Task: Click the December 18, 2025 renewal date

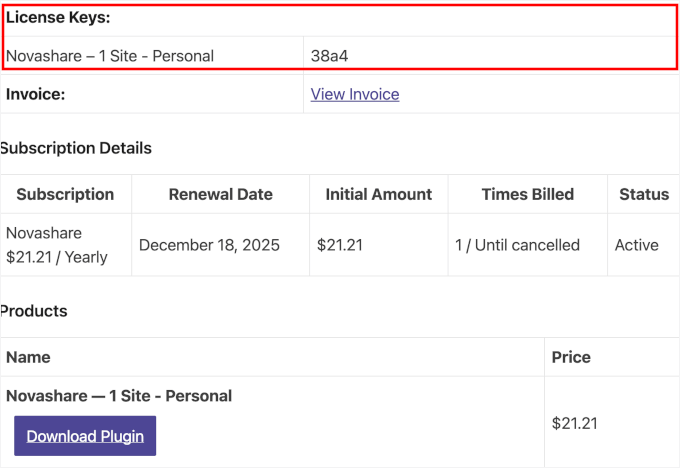Action: pyautogui.click(x=209, y=245)
